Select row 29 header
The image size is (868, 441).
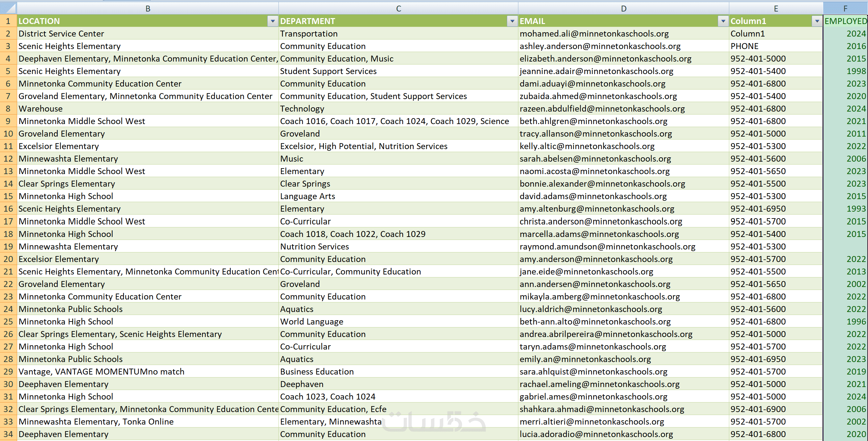click(8, 372)
